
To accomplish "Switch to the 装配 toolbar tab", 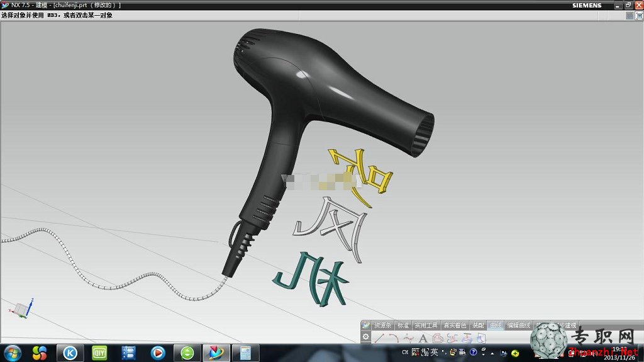I will pos(478,325).
